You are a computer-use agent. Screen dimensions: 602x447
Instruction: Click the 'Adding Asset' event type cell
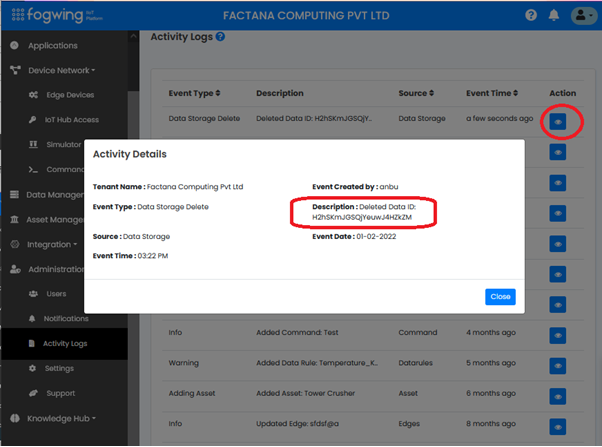pyautogui.click(x=192, y=393)
